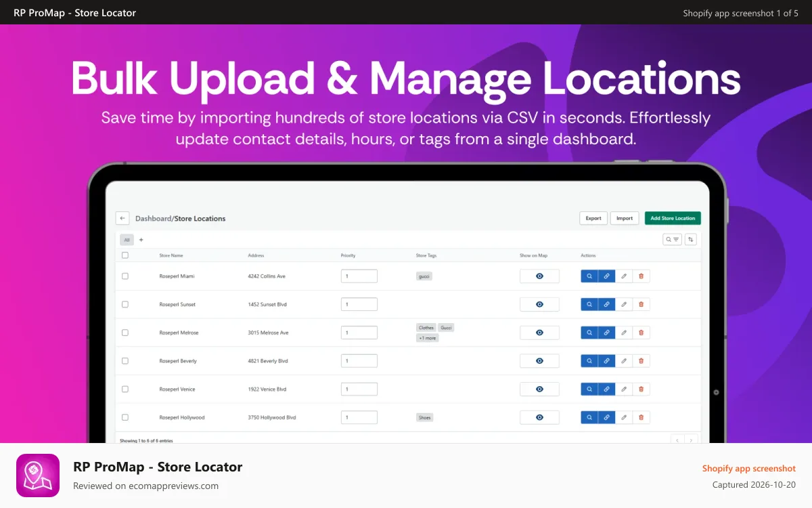This screenshot has height=508, width=812.
Task: Link icon for Roseperl Beverly row
Action: point(606,361)
